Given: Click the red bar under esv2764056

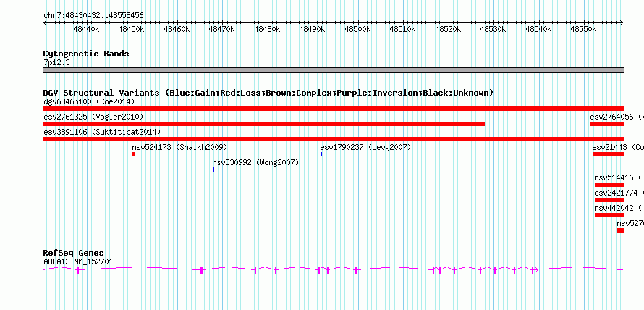Looking at the screenshot, I should point(607,124).
